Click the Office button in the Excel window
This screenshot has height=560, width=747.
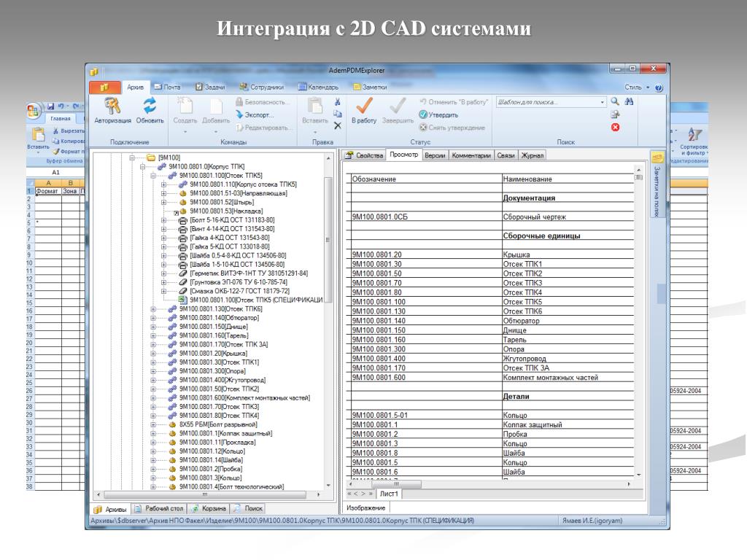click(x=32, y=111)
